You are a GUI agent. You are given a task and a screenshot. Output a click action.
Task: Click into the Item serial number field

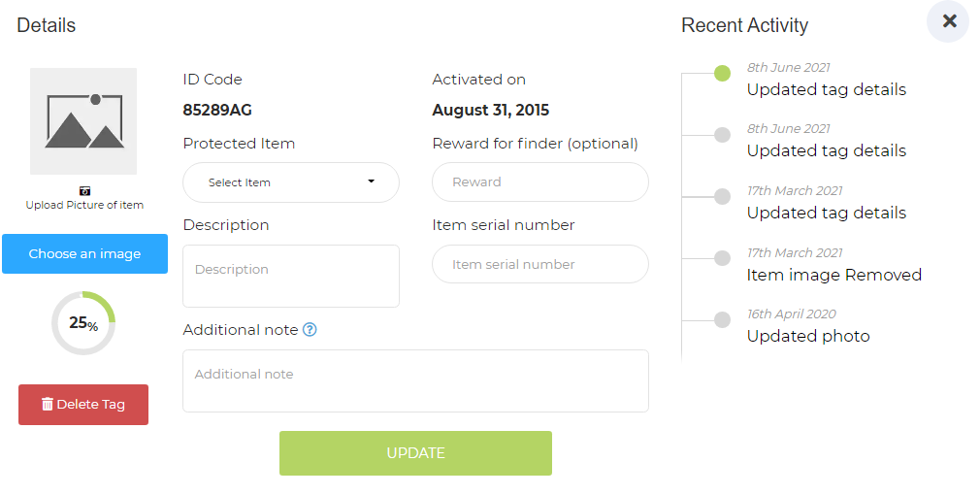click(539, 264)
